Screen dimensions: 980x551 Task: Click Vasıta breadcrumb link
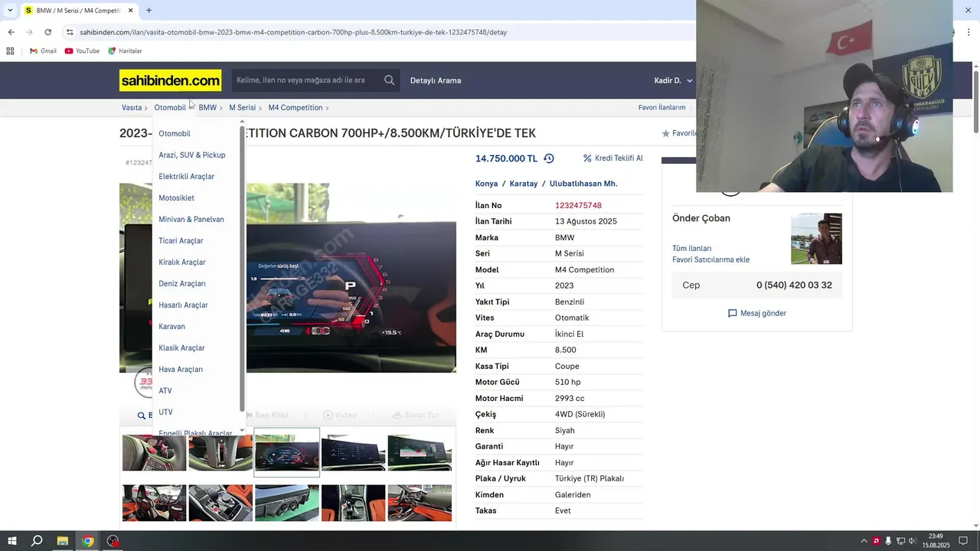[132, 108]
